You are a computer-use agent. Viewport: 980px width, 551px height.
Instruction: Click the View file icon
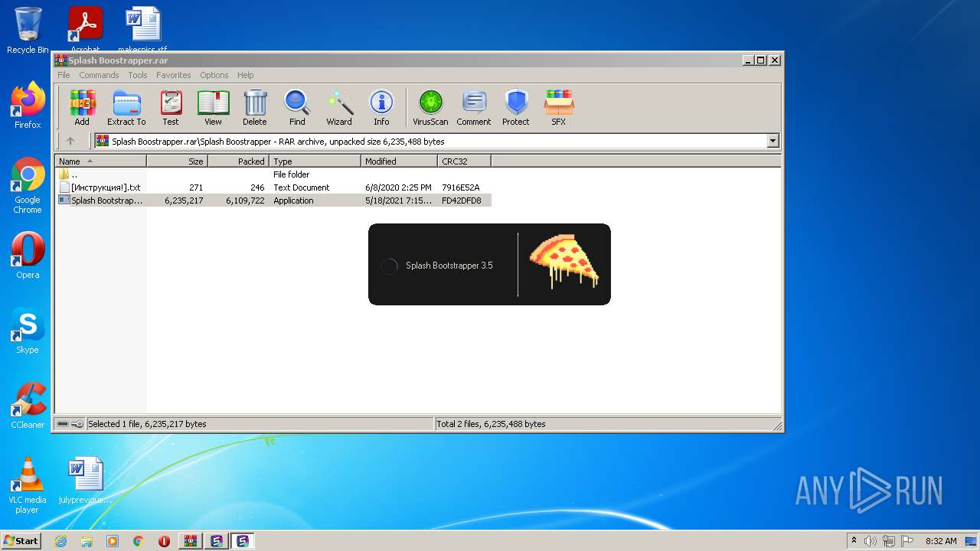click(213, 108)
